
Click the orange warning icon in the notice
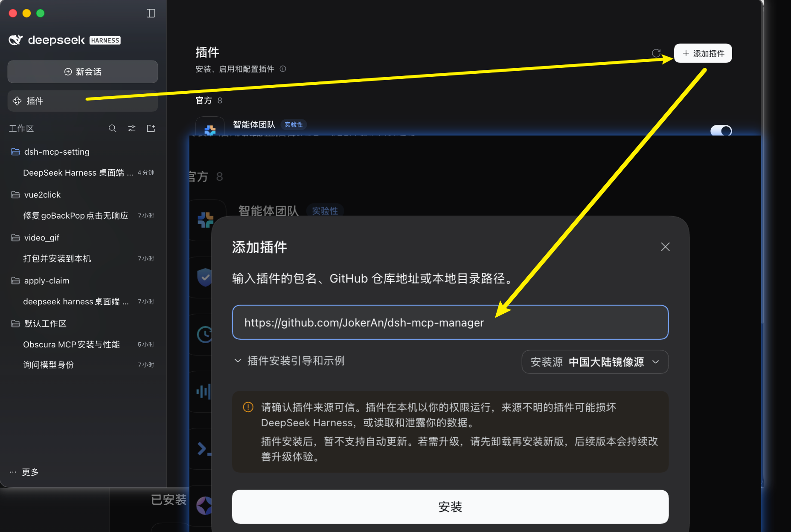click(248, 407)
